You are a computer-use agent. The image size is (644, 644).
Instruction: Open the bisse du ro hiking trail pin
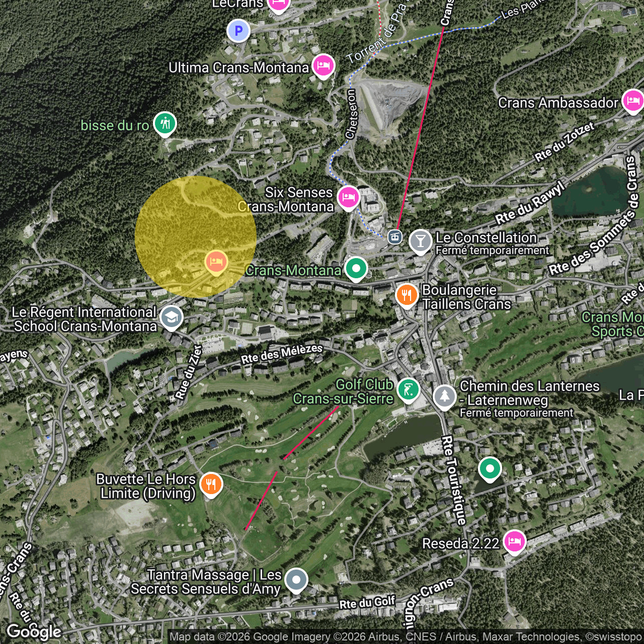[x=165, y=124]
